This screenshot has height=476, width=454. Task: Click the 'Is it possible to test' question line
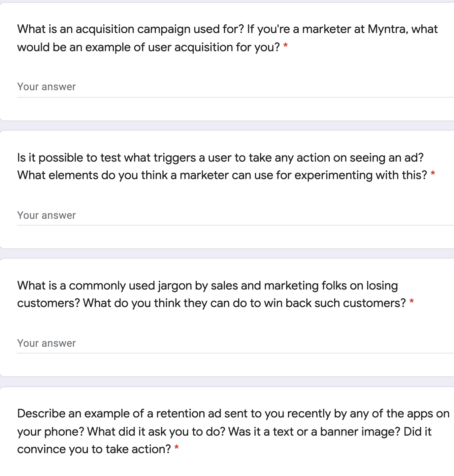coord(220,158)
